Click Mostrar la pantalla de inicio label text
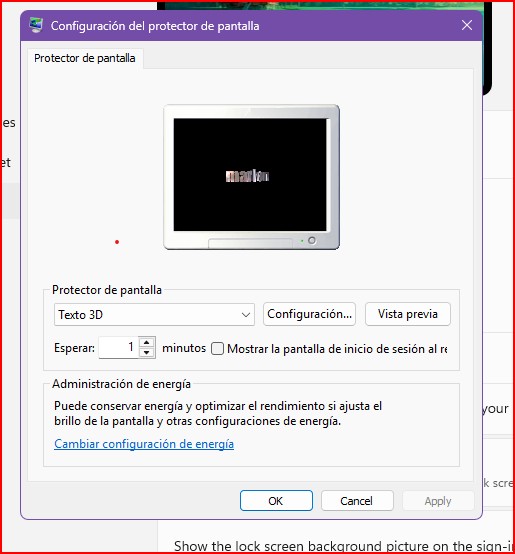The height and width of the screenshot is (554, 515). 337,349
